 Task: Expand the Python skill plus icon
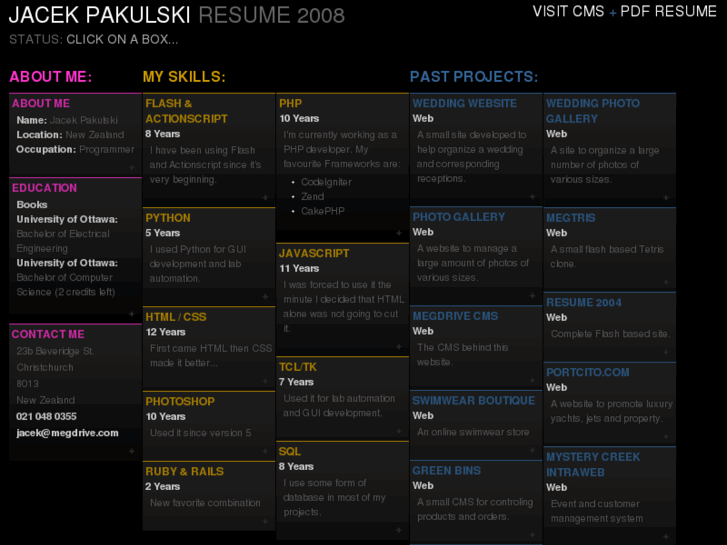click(x=265, y=296)
